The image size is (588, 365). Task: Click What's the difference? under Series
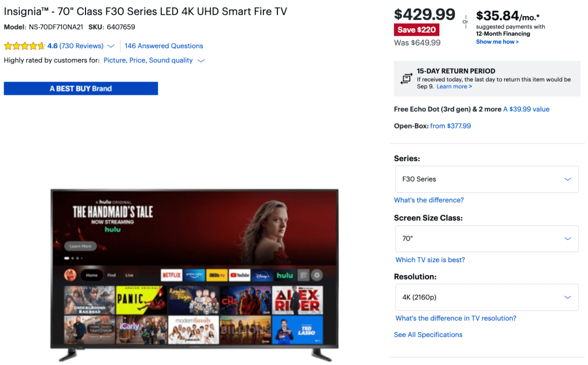[x=428, y=200]
